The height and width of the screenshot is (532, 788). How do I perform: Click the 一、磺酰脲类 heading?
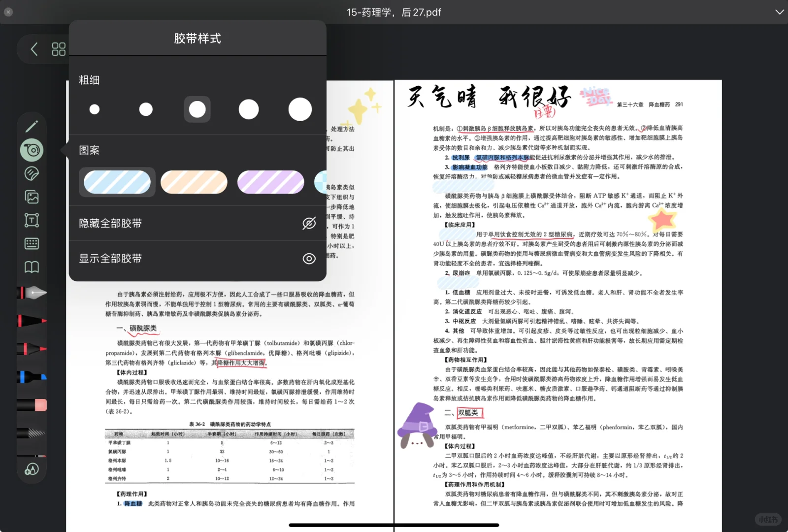click(136, 329)
